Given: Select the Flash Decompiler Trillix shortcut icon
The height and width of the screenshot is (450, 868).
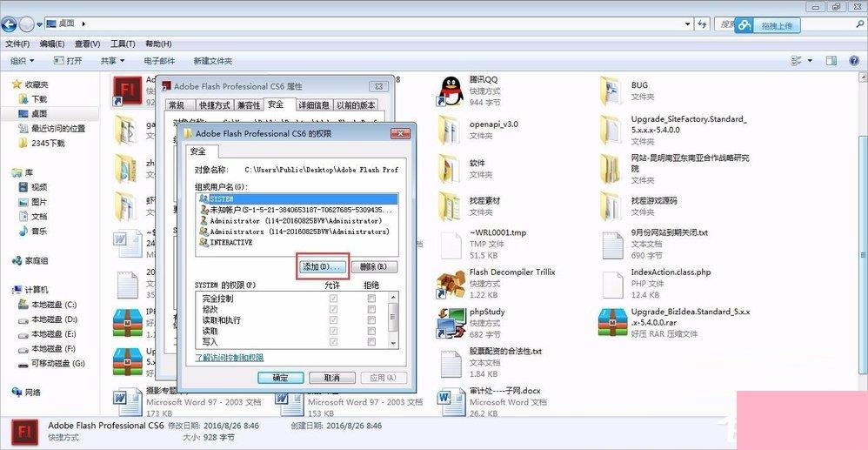Looking at the screenshot, I should click(x=451, y=284).
